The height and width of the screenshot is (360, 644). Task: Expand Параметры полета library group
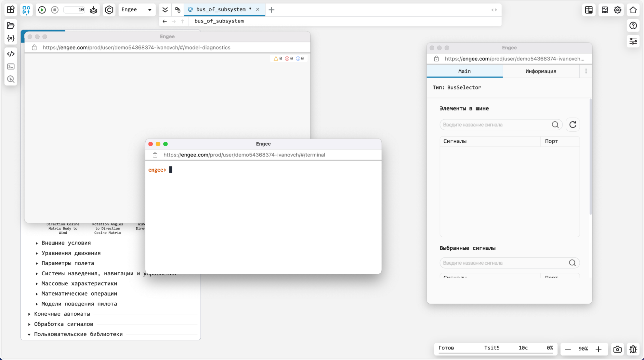(37, 263)
